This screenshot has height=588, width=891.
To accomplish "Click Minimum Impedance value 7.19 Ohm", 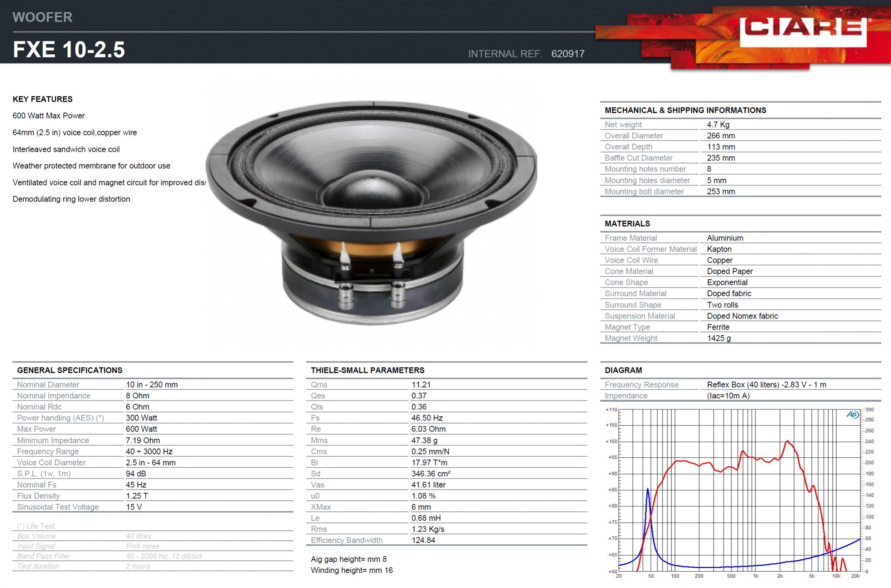I will pyautogui.click(x=143, y=440).
